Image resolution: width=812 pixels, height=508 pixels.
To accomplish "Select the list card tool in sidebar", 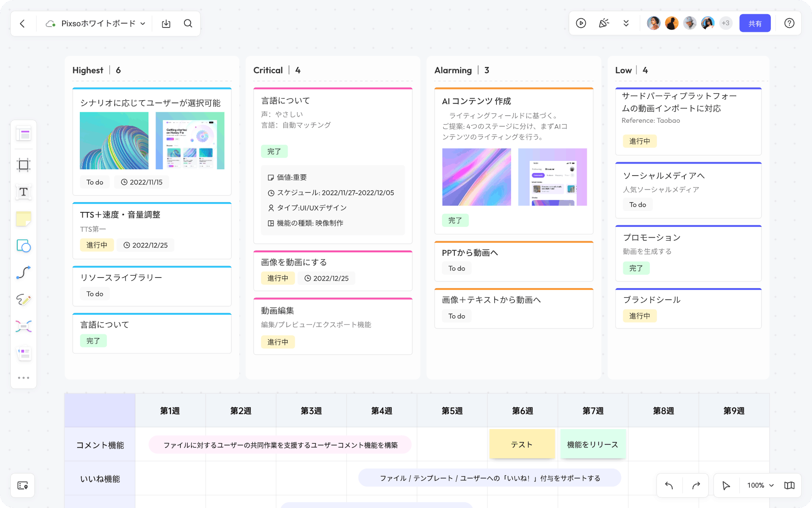I will [23, 354].
